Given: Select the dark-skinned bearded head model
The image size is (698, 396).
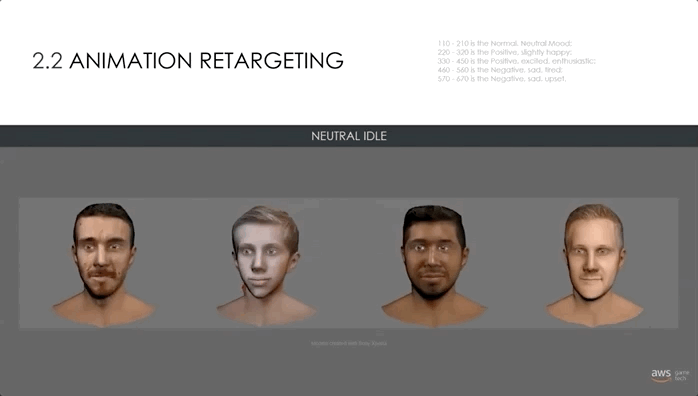Looking at the screenshot, I should (434, 266).
